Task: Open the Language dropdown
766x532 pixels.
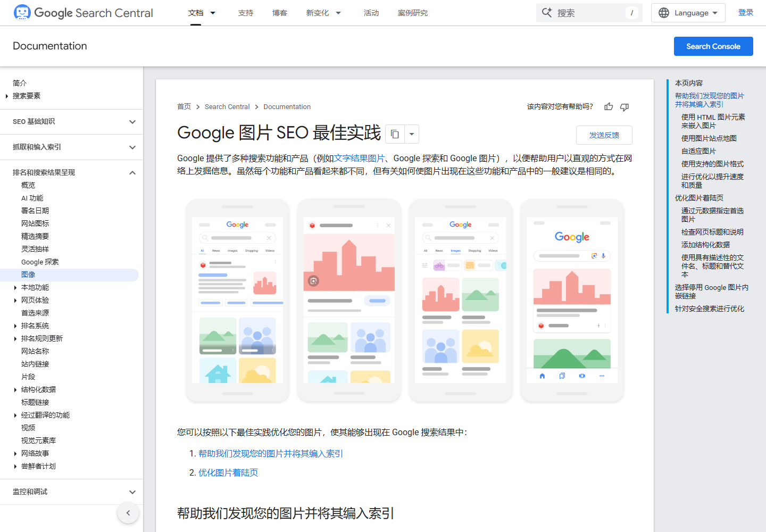Action: tap(688, 13)
